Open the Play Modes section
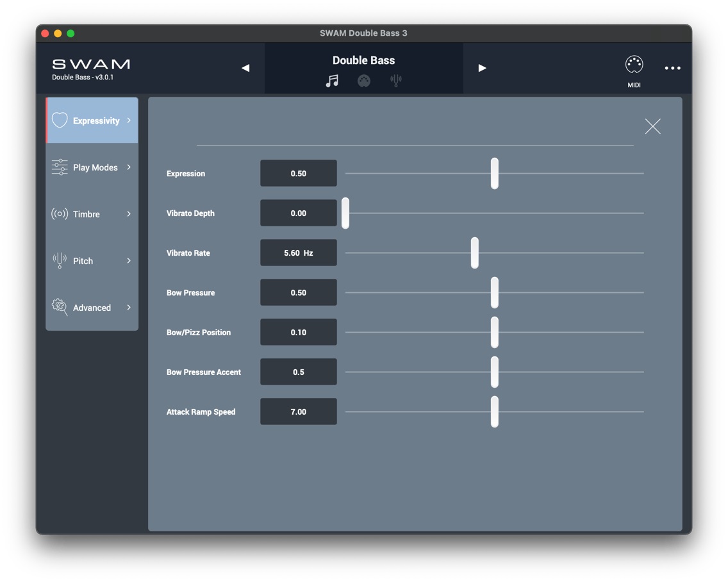Image resolution: width=728 pixels, height=582 pixels. 92,167
